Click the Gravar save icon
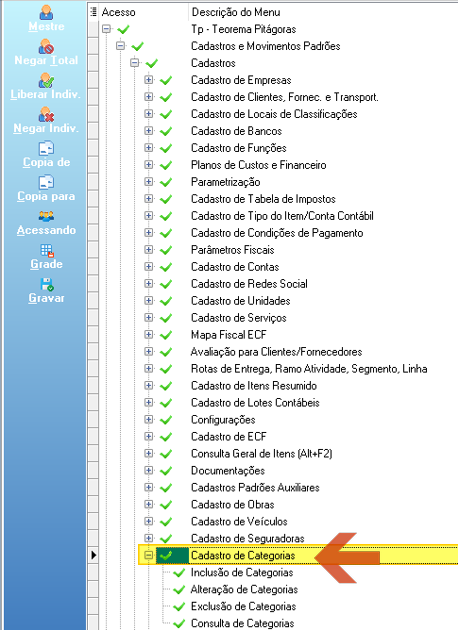 point(47,284)
